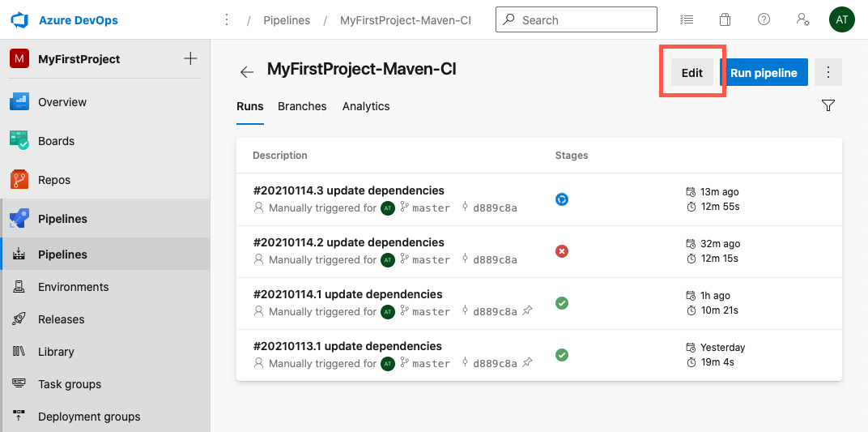Click master branch on run #20210114.2
The image size is (868, 432).
(x=432, y=259)
